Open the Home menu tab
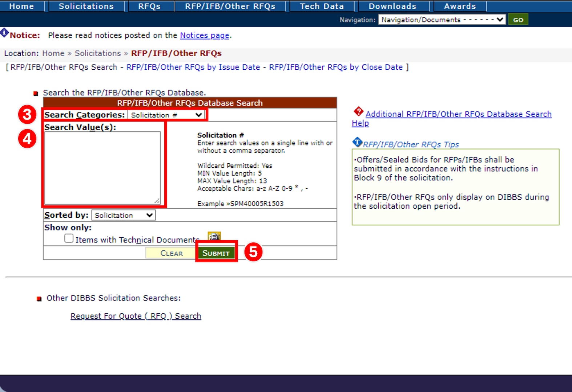Image resolution: width=572 pixels, height=392 pixels. click(21, 6)
